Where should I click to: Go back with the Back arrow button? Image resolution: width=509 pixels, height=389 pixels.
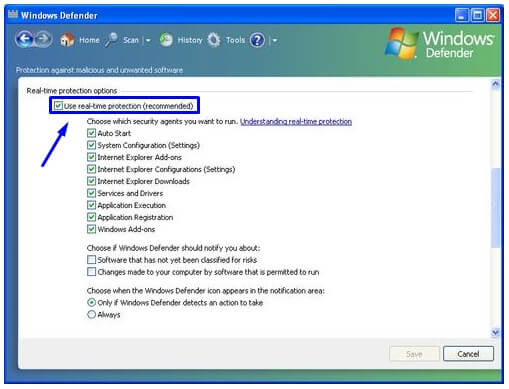(x=24, y=40)
